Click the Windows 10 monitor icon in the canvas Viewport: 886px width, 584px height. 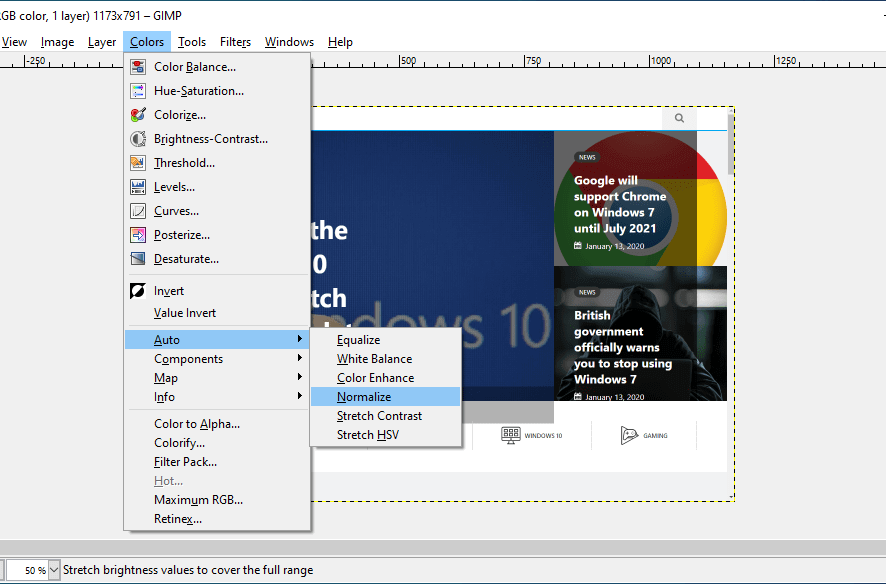[511, 435]
